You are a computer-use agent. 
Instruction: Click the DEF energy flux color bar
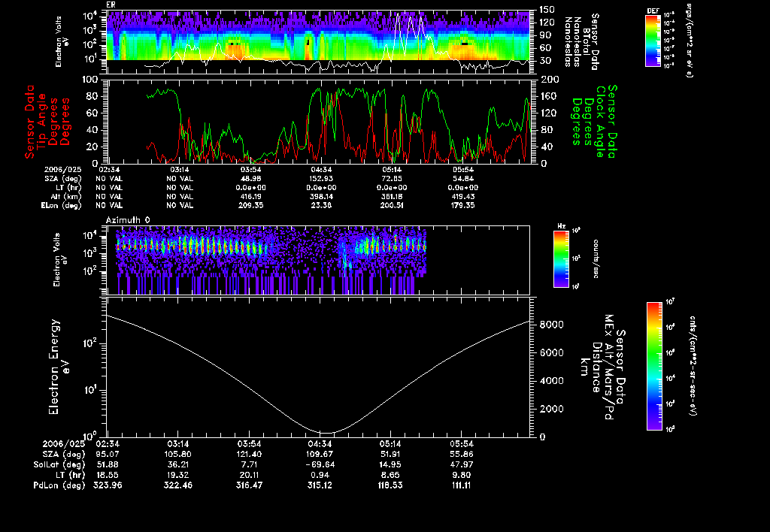[x=653, y=41]
